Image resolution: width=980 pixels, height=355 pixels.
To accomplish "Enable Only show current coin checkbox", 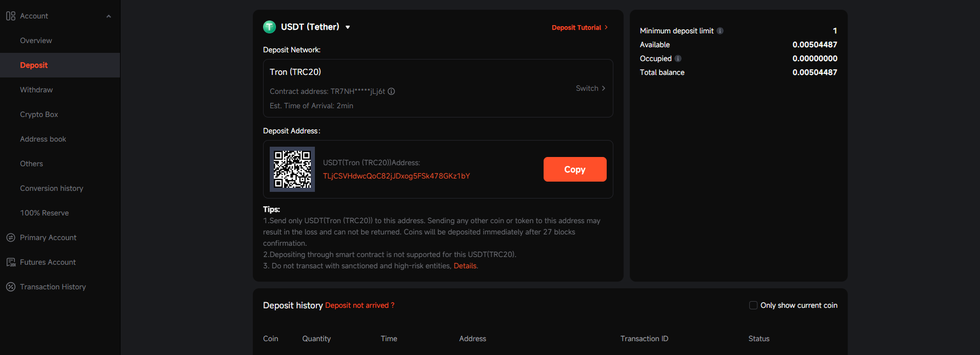I will 753,305.
